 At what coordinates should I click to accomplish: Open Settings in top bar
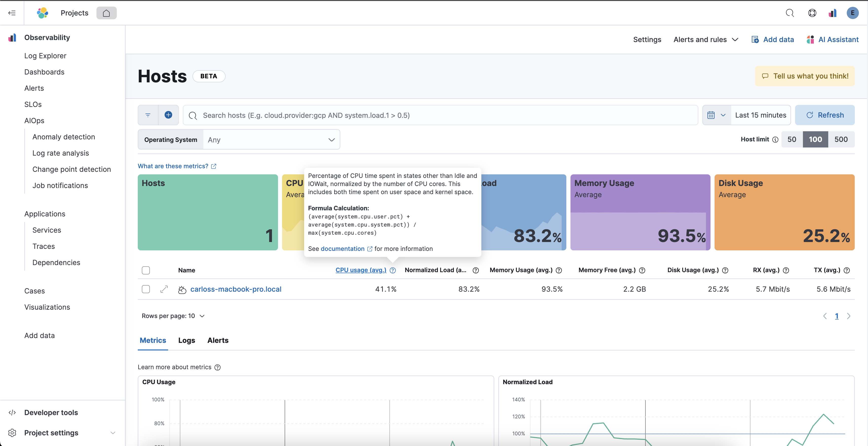click(647, 40)
